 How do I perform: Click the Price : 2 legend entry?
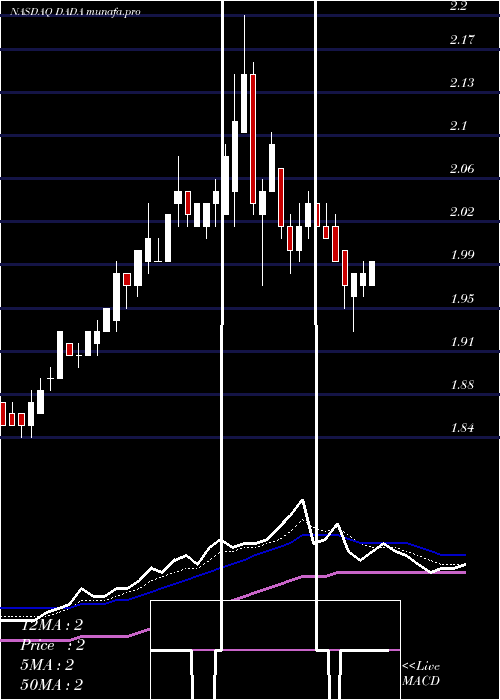52,645
